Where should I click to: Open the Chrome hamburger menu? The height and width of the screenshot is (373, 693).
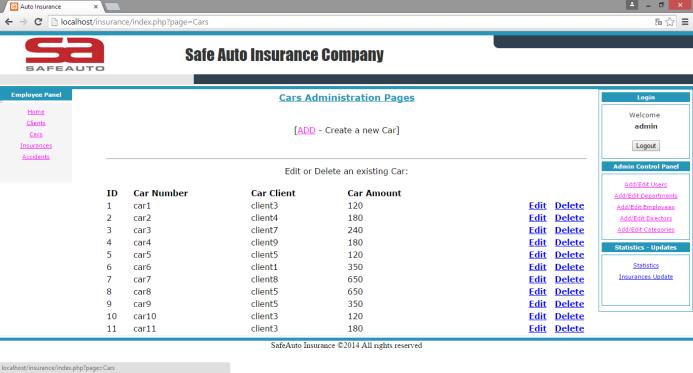point(685,22)
